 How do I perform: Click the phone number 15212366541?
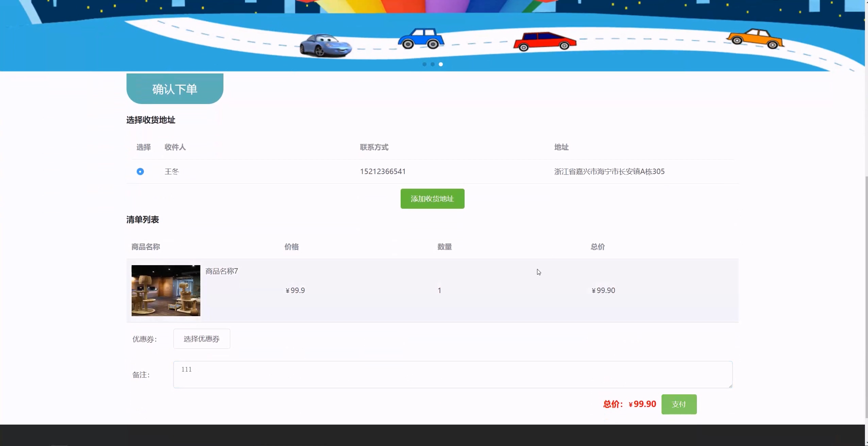383,172
